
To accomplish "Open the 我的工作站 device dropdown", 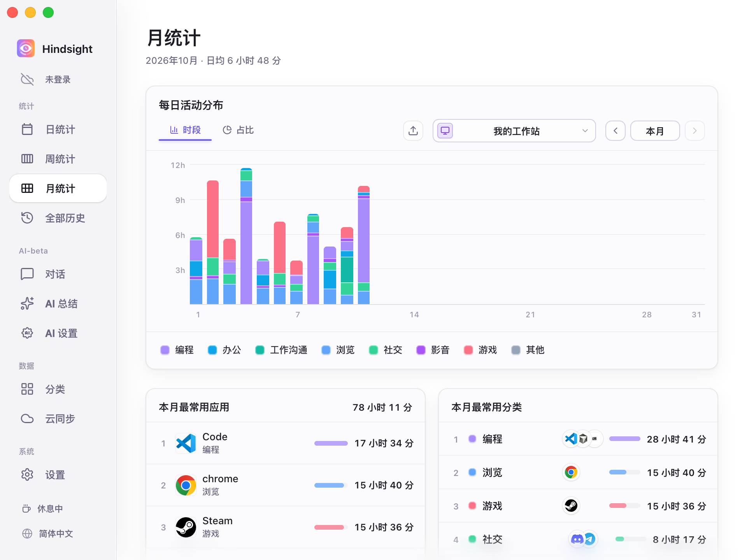I will (514, 131).
